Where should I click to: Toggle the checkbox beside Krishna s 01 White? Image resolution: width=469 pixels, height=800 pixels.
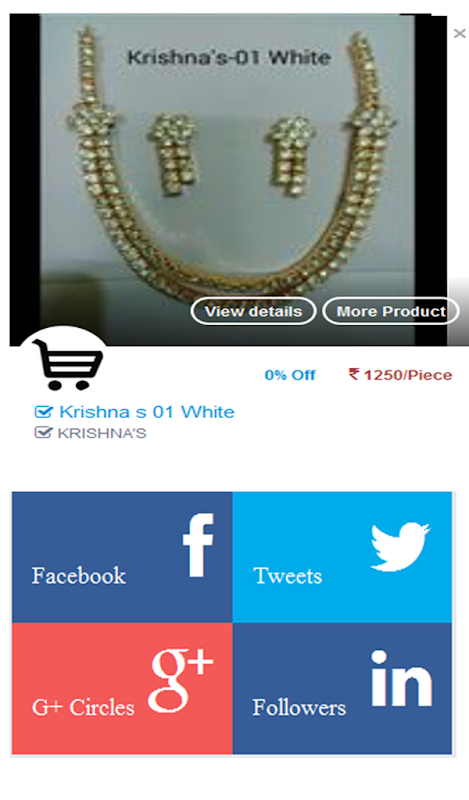pos(43,412)
